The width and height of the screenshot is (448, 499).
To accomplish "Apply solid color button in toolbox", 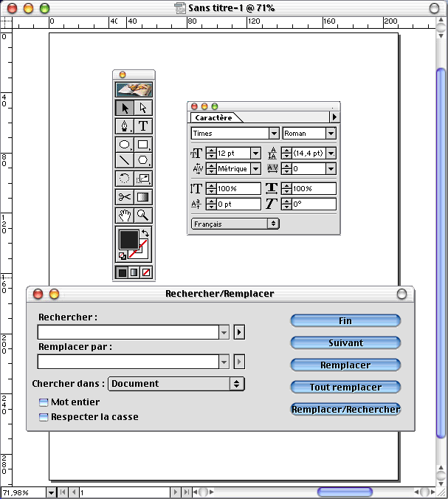I will tap(123, 272).
